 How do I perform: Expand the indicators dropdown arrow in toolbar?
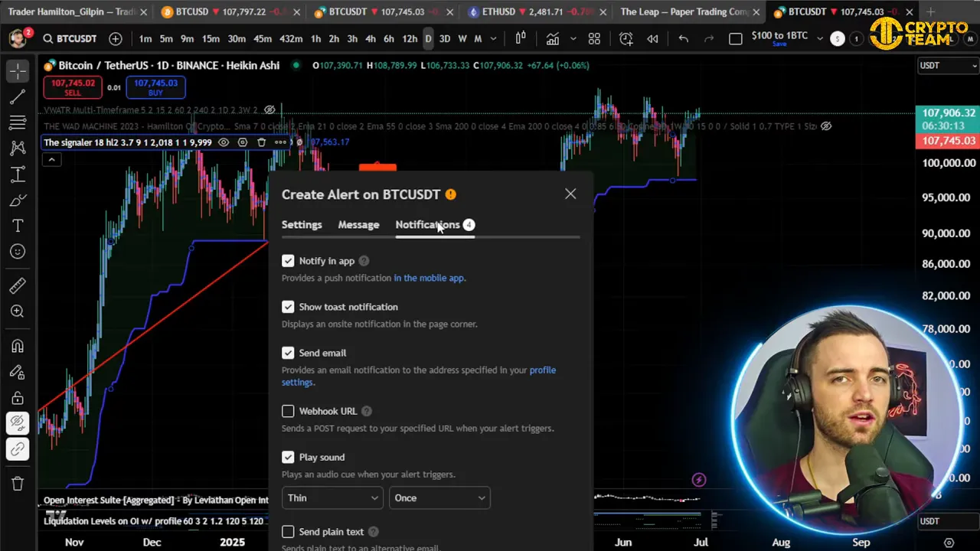click(x=573, y=39)
